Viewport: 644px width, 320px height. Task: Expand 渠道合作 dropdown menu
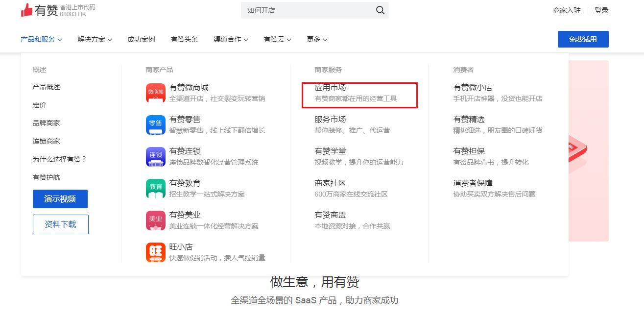231,39
